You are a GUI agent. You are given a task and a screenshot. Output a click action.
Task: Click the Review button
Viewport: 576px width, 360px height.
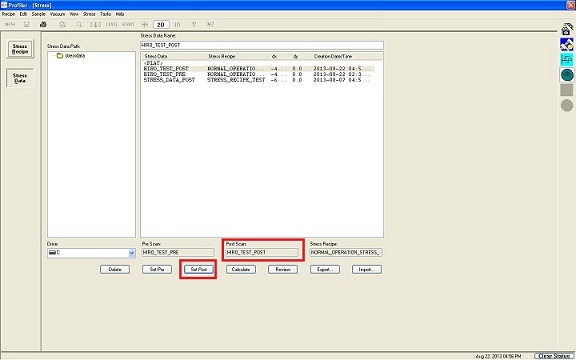click(x=283, y=270)
